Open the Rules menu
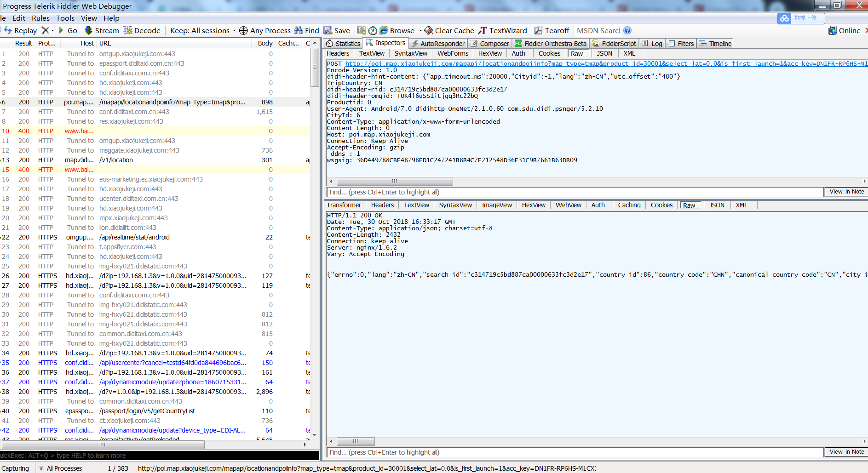The width and height of the screenshot is (868, 473). click(x=40, y=18)
